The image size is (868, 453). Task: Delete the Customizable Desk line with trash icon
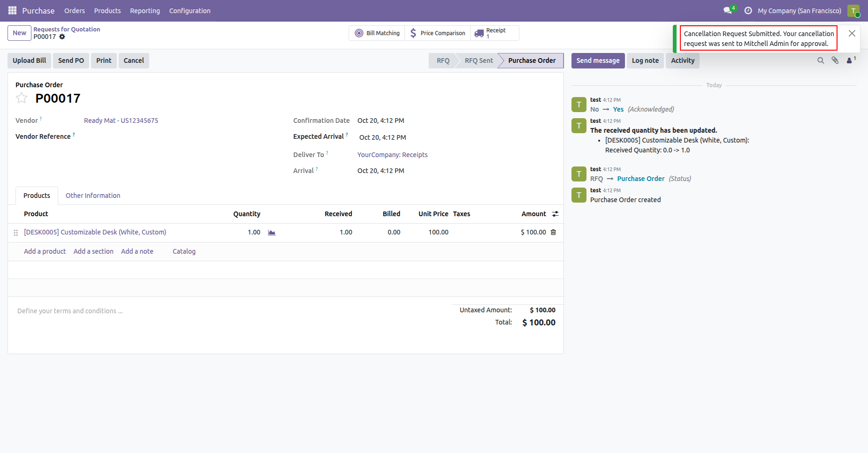[553, 232]
